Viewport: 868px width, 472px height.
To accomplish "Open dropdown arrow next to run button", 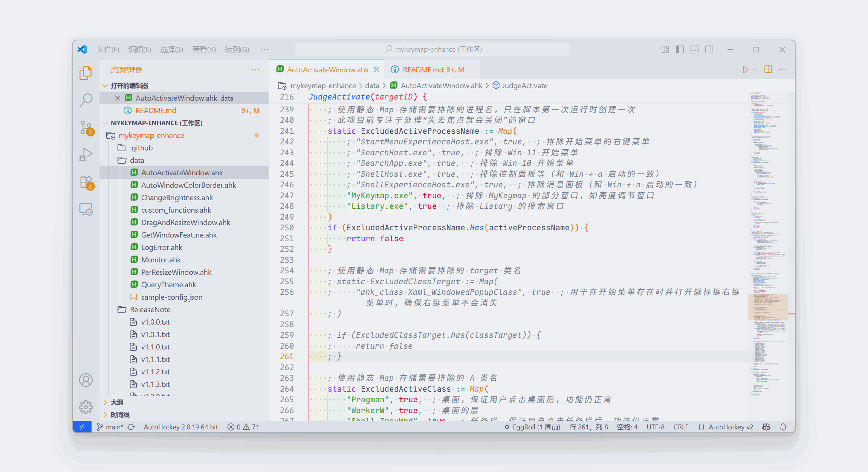I will pyautogui.click(x=755, y=70).
